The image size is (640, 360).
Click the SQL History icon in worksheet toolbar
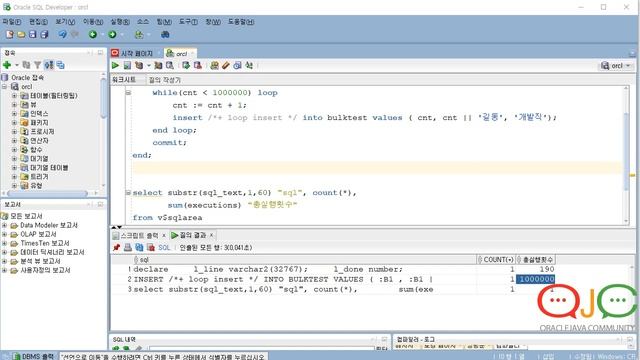pyautogui.click(x=238, y=65)
